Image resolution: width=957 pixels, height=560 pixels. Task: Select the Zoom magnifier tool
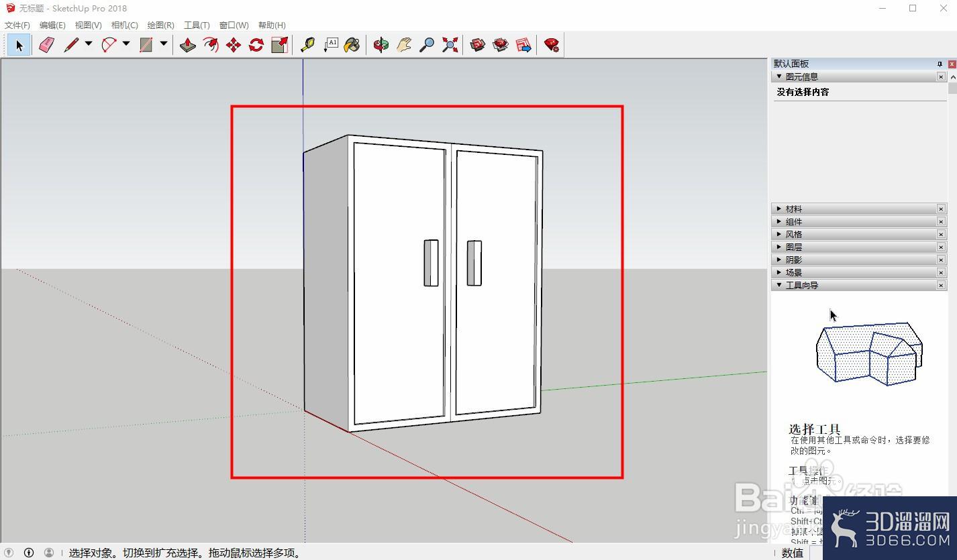point(427,45)
